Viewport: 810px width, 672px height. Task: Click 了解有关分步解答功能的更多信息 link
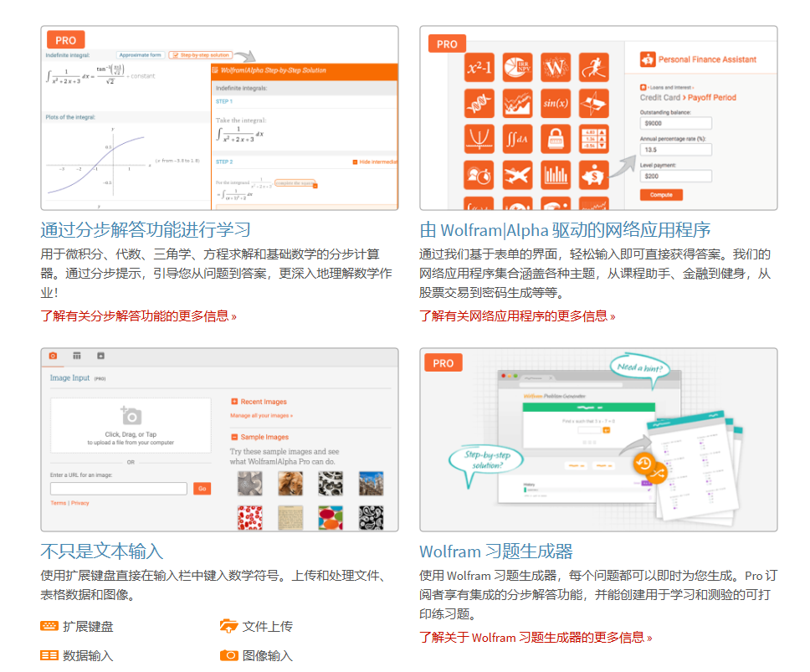[138, 316]
